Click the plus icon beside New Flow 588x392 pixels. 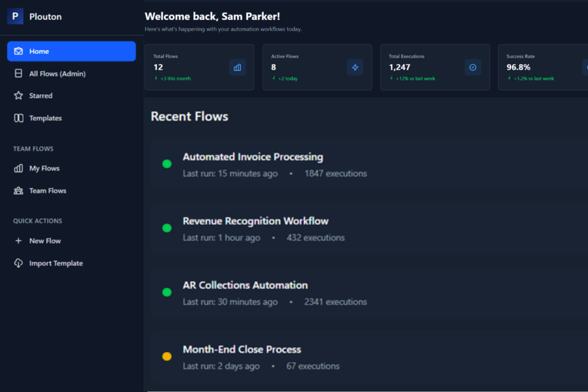(x=18, y=240)
